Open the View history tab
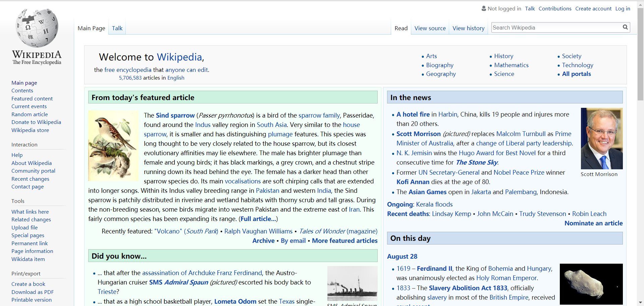 [468, 28]
